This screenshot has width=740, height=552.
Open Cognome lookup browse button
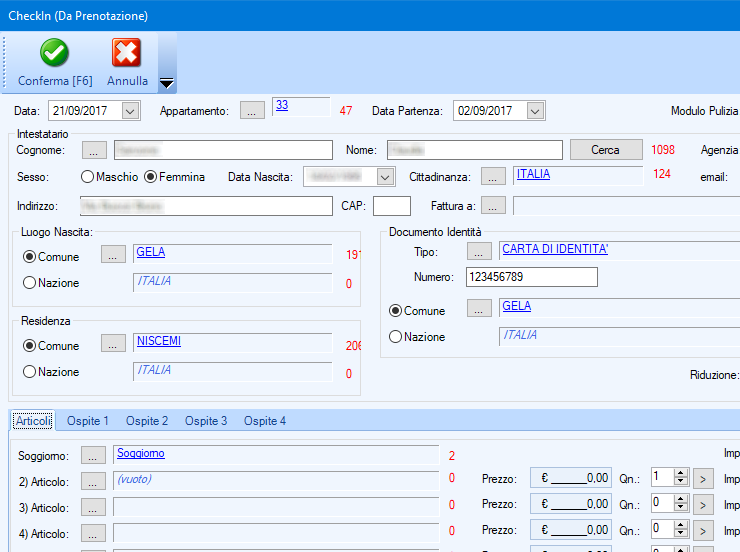[x=94, y=150]
